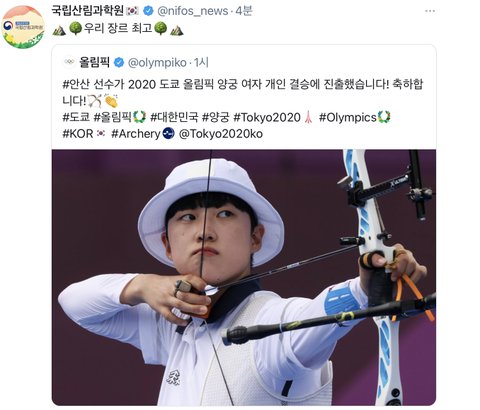Open the @olympiko handle in quoted tweet
This screenshot has width=480, height=410.
(157, 63)
